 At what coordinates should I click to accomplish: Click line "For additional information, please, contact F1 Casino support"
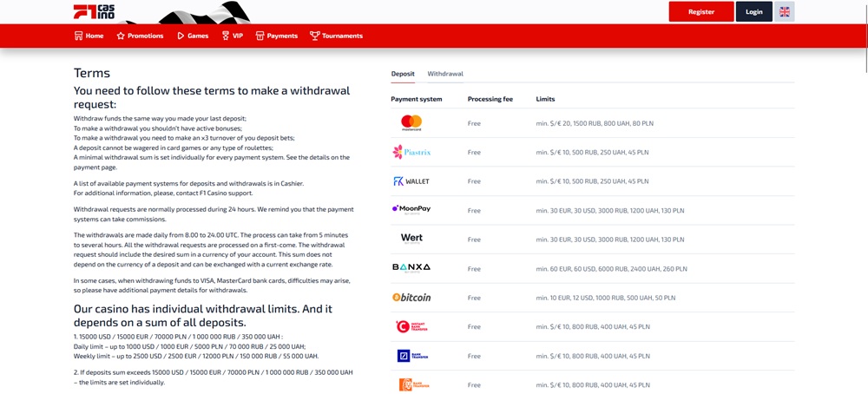tap(165, 194)
